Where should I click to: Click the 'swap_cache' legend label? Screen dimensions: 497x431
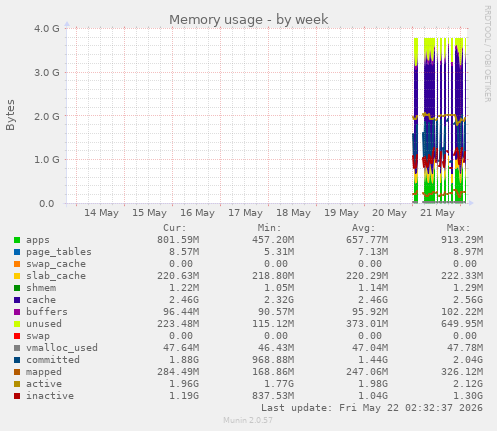click(x=56, y=264)
